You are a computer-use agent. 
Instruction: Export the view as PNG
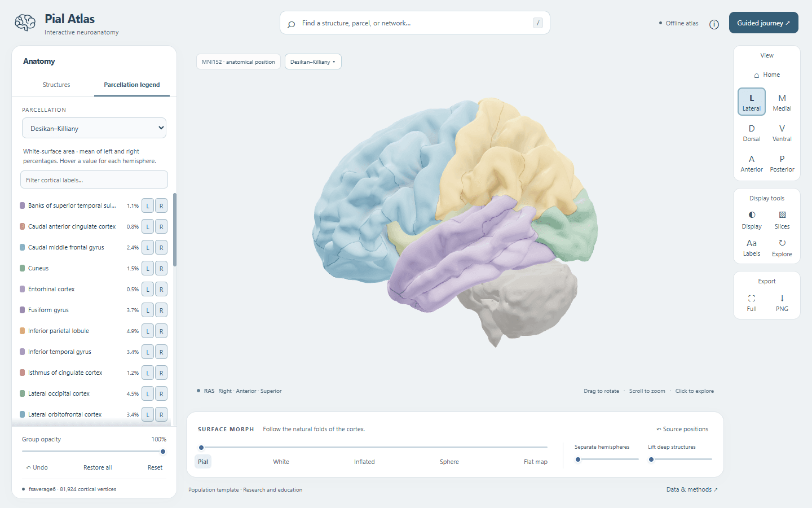click(782, 303)
